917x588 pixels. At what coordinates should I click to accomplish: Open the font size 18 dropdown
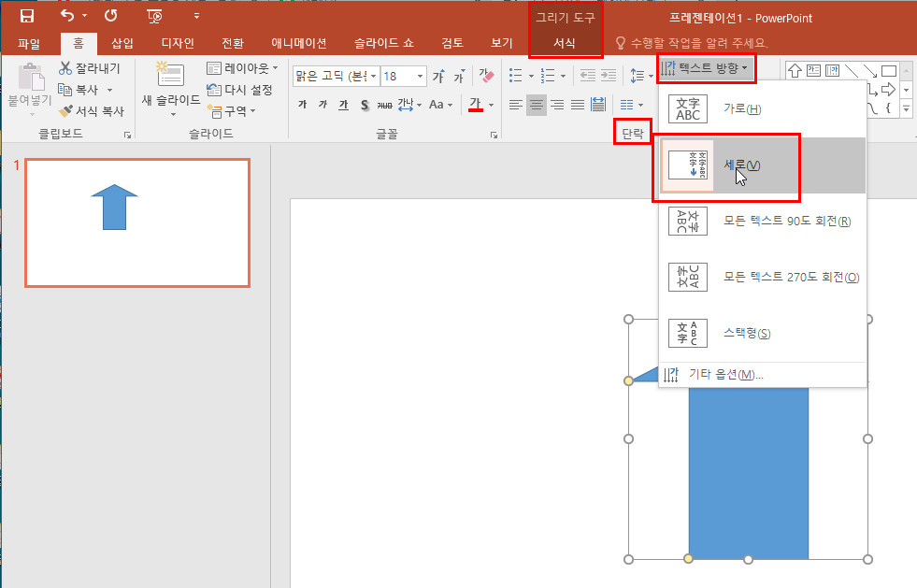click(x=420, y=76)
